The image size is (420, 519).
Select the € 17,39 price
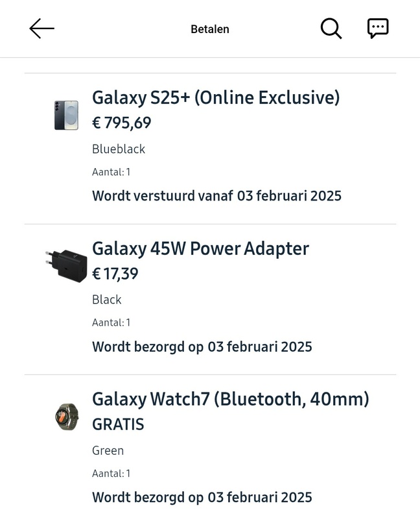pyautogui.click(x=115, y=274)
